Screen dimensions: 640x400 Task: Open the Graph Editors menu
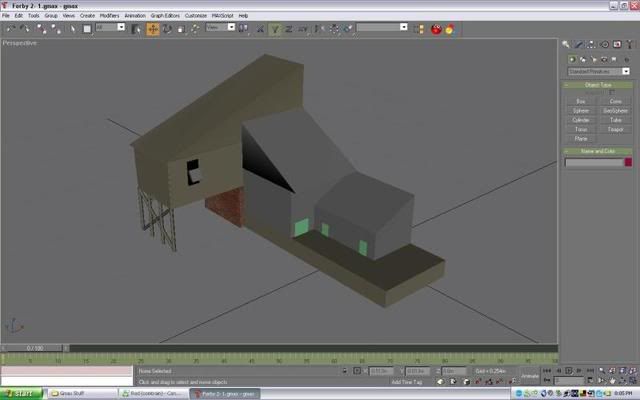click(165, 16)
